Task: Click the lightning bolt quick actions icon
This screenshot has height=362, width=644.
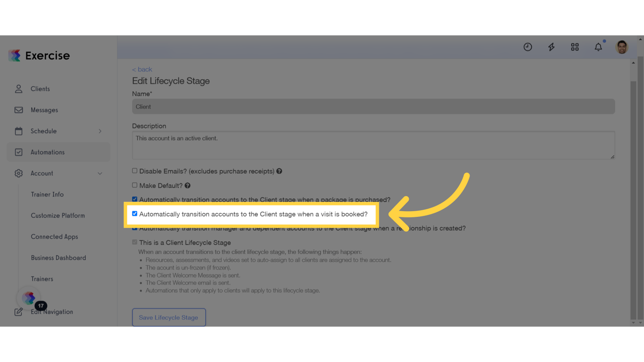Action: (x=551, y=47)
